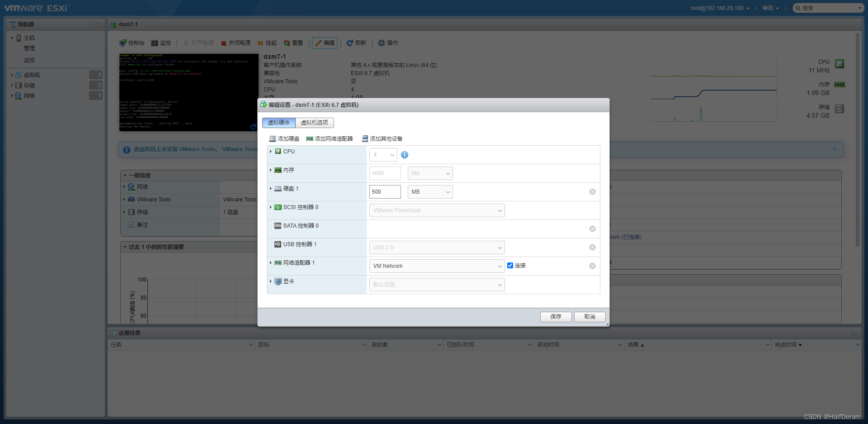Viewport: 868px width, 424px height.
Task: Click the top search (搜索) box
Action: point(828,8)
